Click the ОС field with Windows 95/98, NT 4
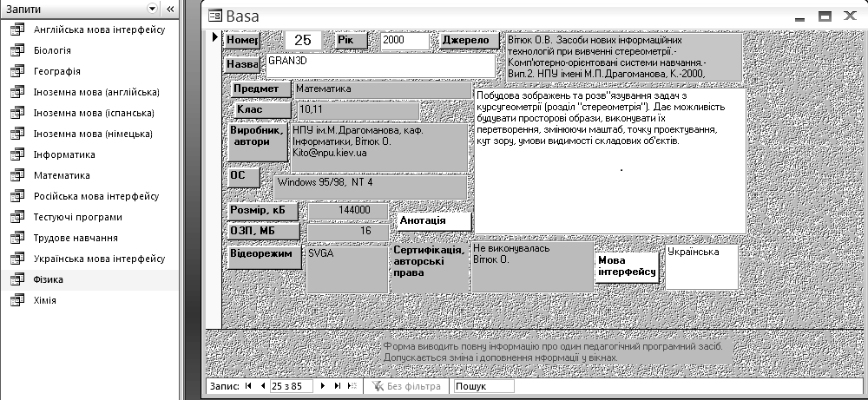This screenshot has height=400, width=868. click(x=371, y=187)
